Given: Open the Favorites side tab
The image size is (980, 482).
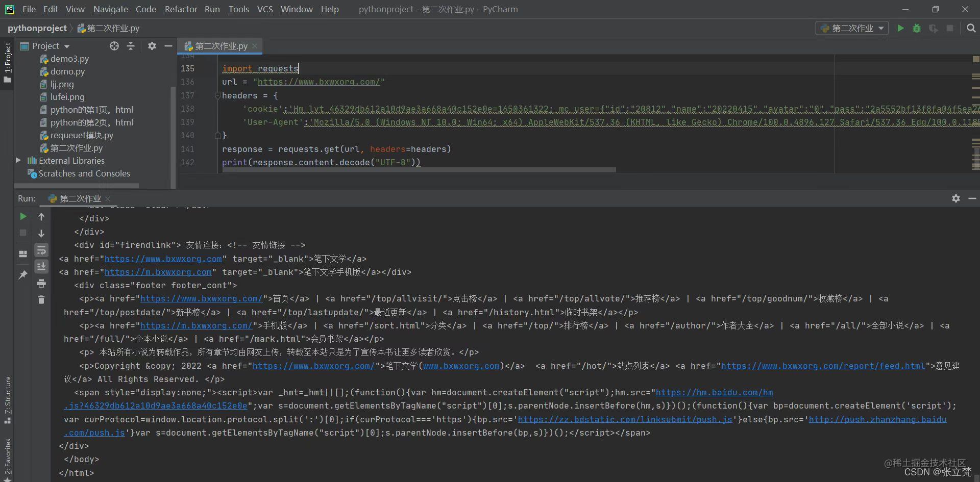Looking at the screenshot, I should [x=7, y=460].
